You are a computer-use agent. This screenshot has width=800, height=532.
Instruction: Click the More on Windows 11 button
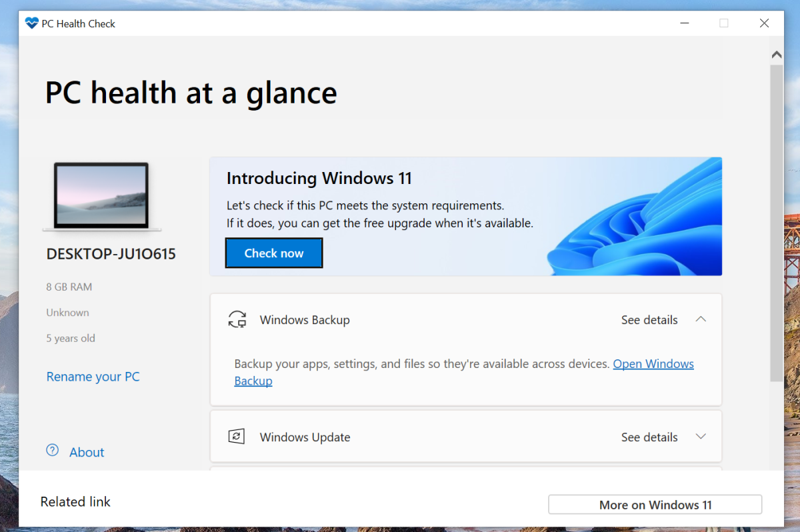point(655,505)
